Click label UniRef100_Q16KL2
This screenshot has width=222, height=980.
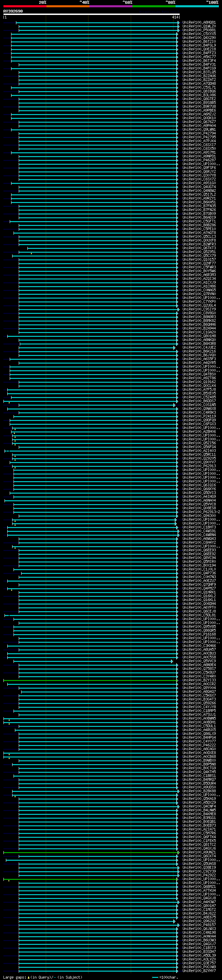point(199,596)
